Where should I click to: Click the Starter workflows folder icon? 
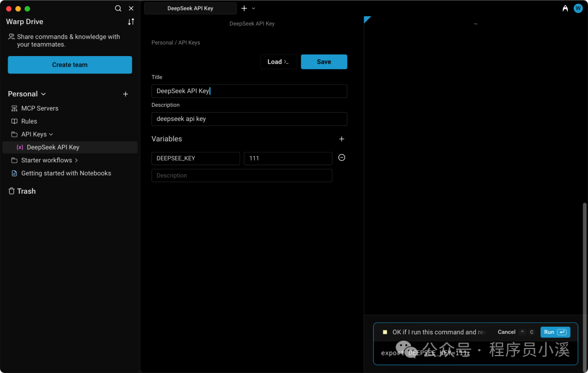(x=14, y=161)
